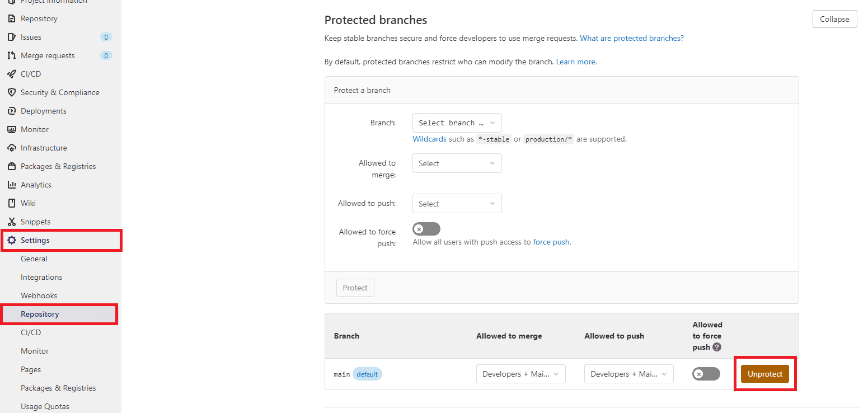Click the force push help icon

pos(717,347)
